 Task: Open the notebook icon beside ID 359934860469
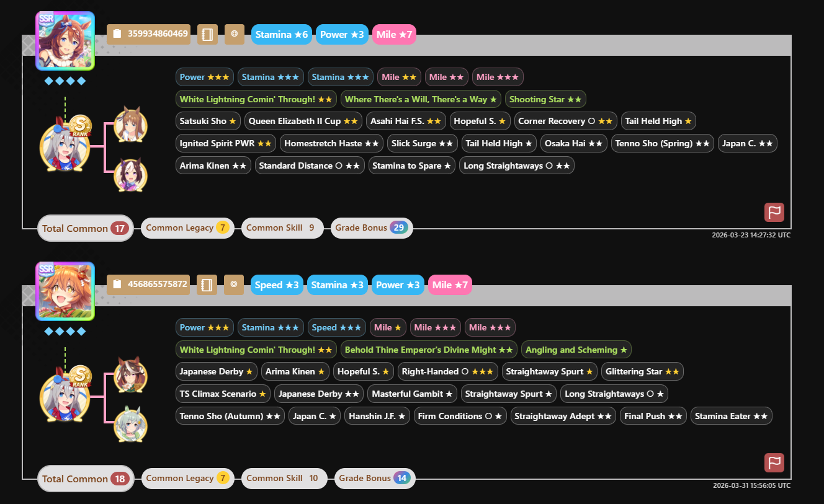[x=207, y=34]
